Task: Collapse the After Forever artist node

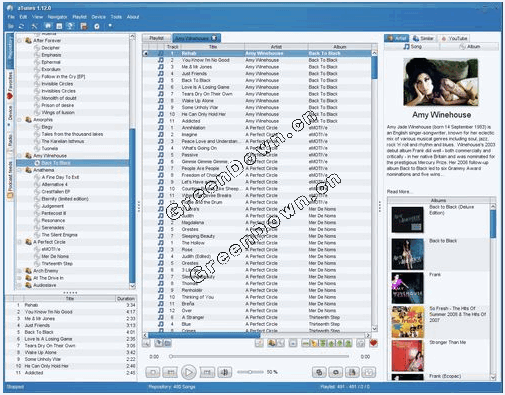Action: pyautogui.click(x=20, y=41)
